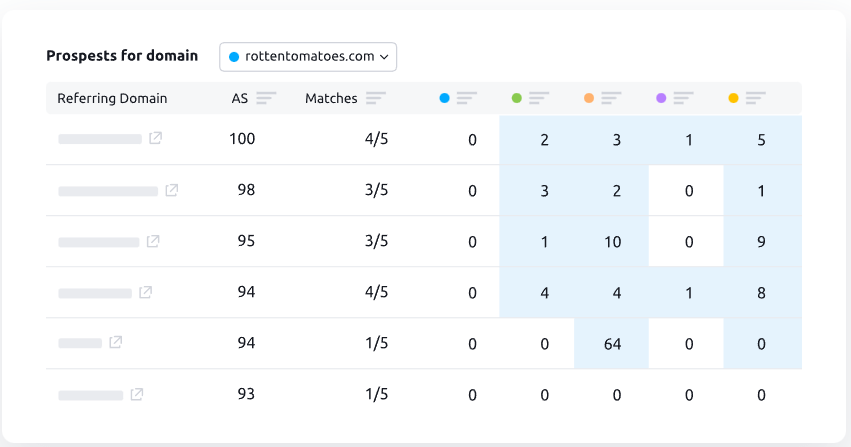Open external link for AS 98 domain
This screenshot has width=851, height=447.
click(x=172, y=190)
